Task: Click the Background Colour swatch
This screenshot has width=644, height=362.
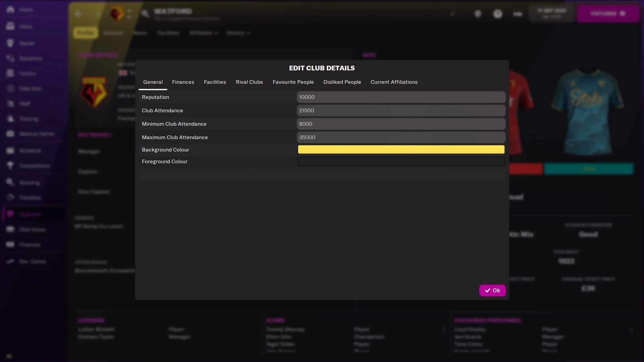Action: coord(401,149)
